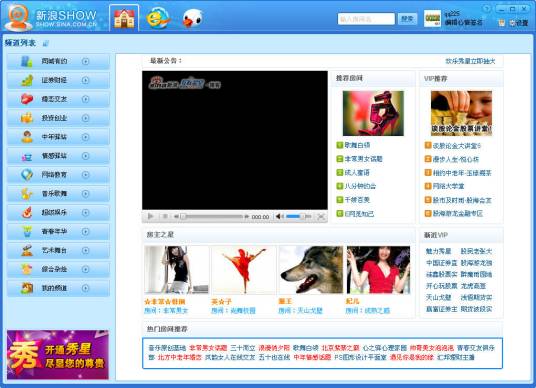Open hot room 音乐原创基地
The height and width of the screenshot is (388, 536).
(x=167, y=348)
